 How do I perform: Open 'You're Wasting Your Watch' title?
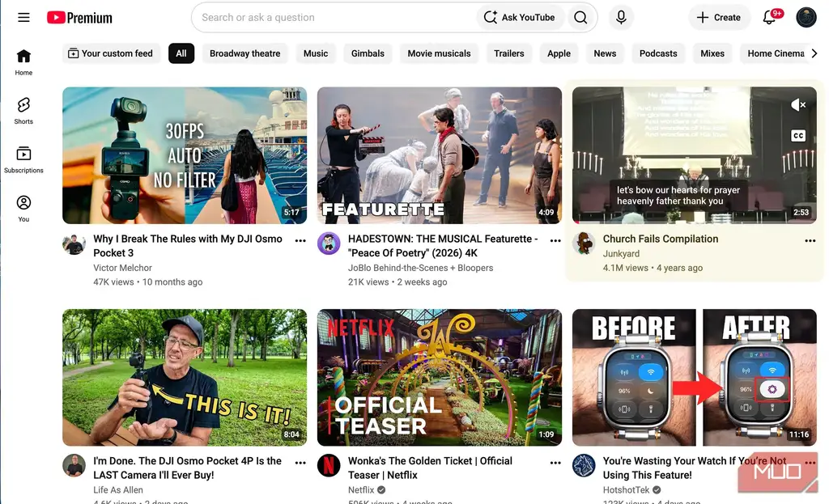tap(694, 468)
